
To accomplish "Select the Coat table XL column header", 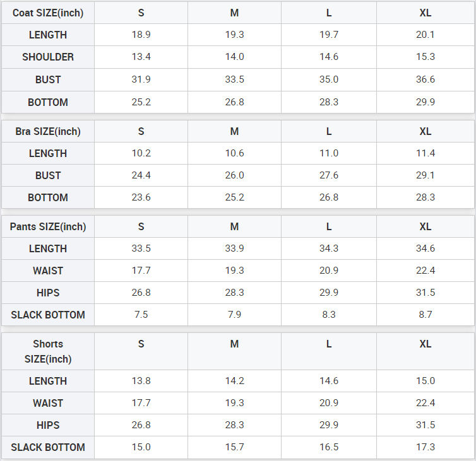I will pos(425,13).
